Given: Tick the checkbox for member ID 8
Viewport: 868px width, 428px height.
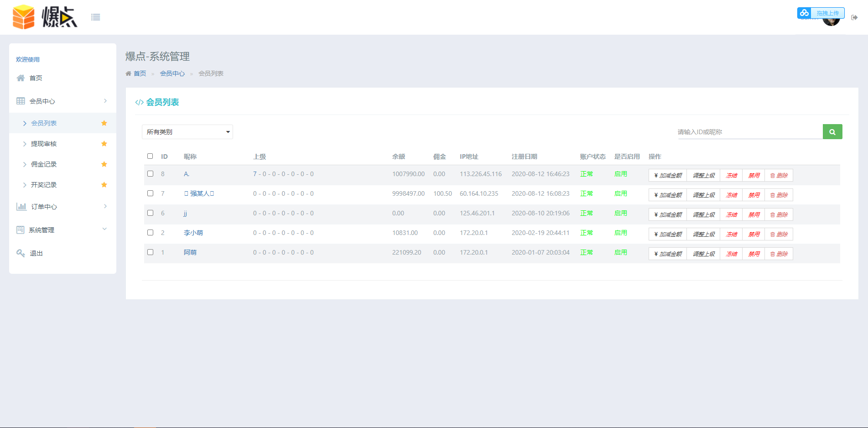Looking at the screenshot, I should tap(150, 174).
